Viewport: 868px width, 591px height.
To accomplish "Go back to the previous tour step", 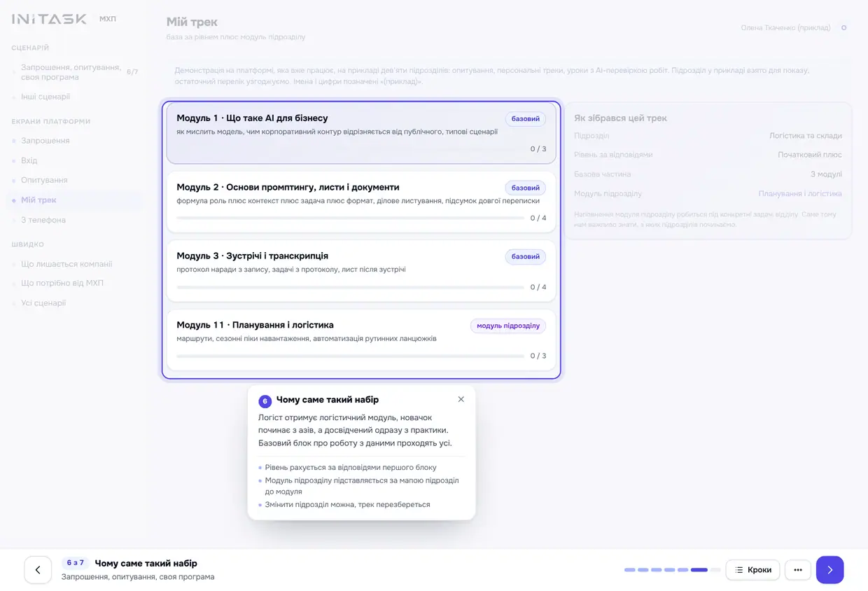I will 38,570.
